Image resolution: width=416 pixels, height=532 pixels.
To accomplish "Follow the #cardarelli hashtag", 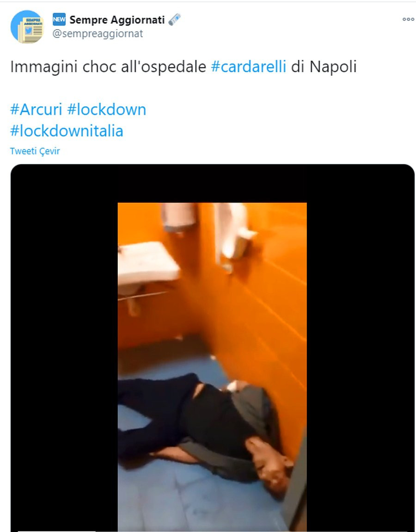I will click(x=249, y=67).
